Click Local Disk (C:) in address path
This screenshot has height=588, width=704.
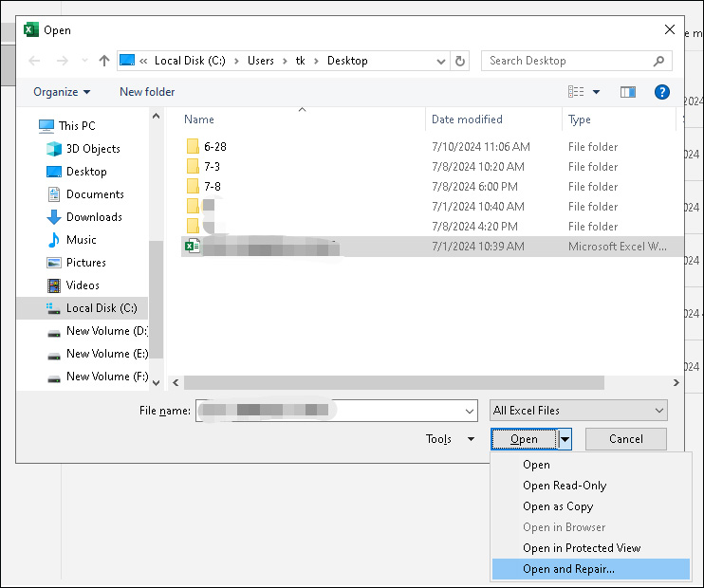tap(190, 61)
